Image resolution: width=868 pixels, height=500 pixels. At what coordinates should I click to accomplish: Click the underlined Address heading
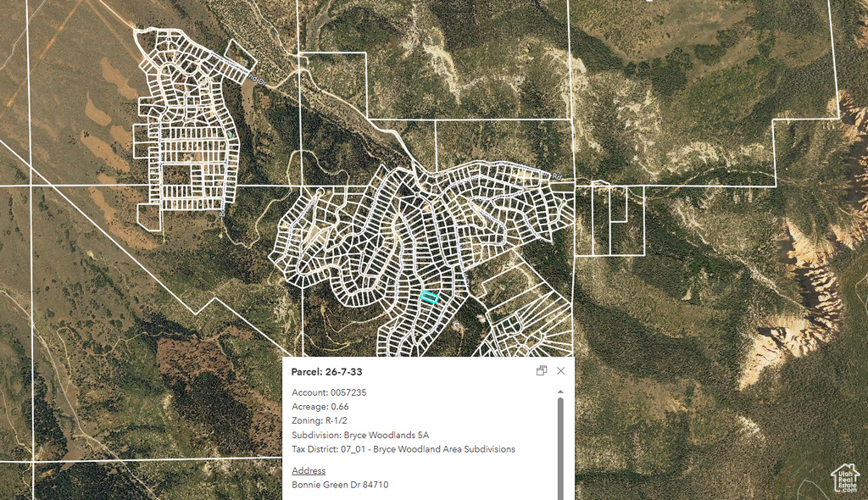309,470
